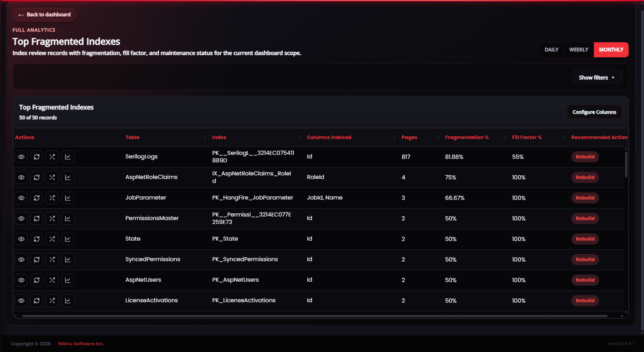Image resolution: width=644 pixels, height=352 pixels.
Task: Click Rebuild badge for LicenseActivations row
Action: 585,301
